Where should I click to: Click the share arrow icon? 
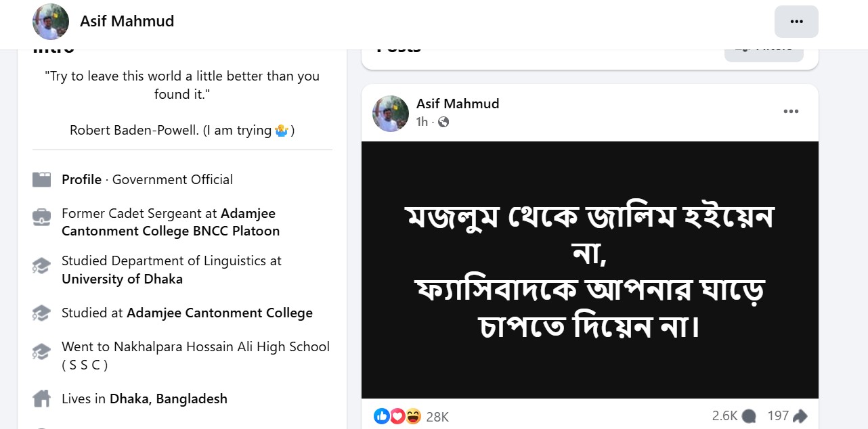(800, 416)
